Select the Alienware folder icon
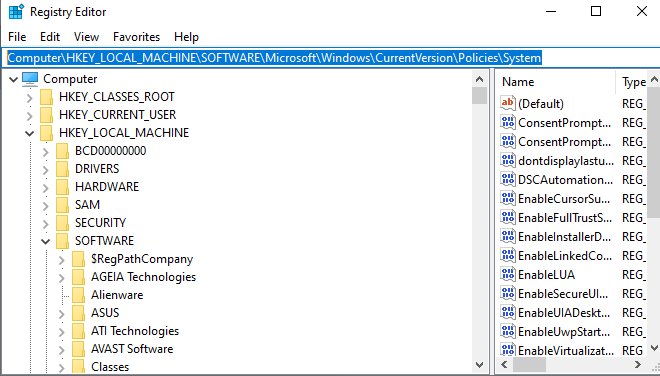Viewport: 660px width, 376px height. click(78, 295)
